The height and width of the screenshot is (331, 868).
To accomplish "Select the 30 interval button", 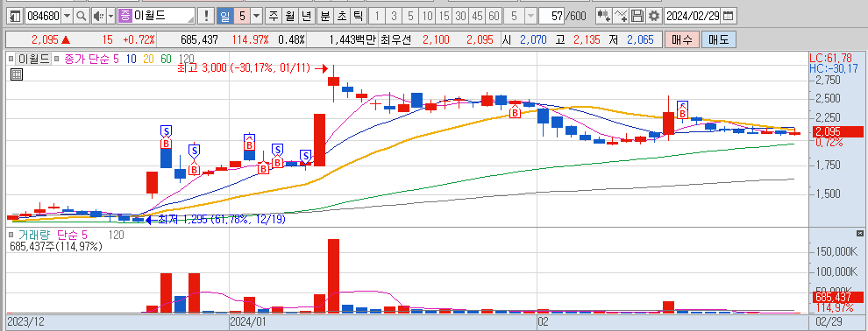I will pos(460,16).
